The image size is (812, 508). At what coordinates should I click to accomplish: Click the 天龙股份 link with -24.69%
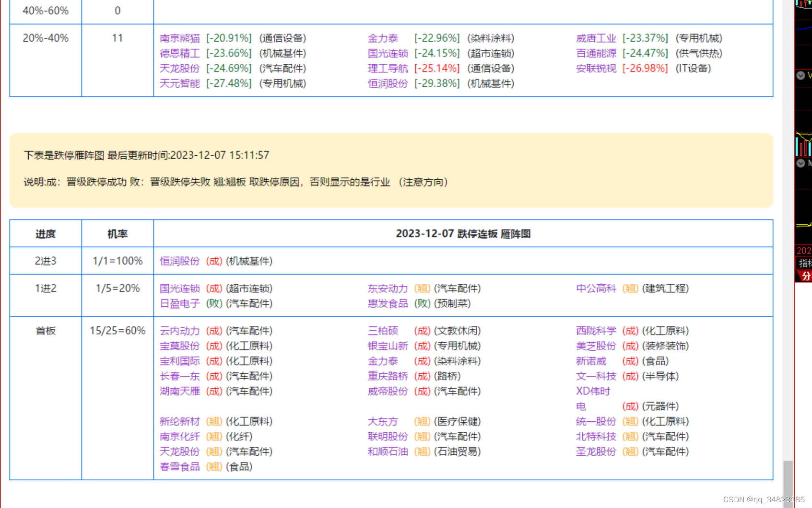click(179, 69)
